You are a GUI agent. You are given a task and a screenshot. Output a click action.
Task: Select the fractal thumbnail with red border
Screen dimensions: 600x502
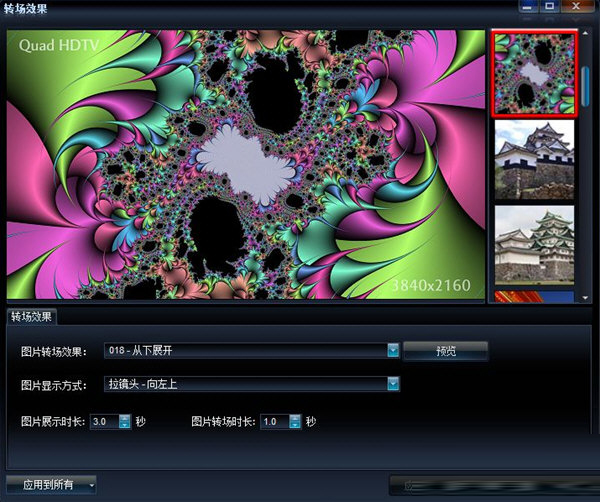[534, 73]
